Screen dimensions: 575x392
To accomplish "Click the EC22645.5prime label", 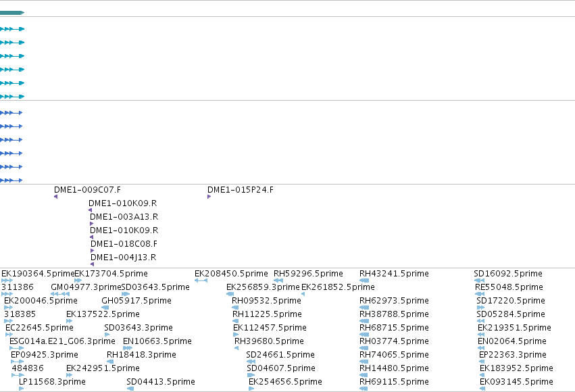I will coord(39,328).
